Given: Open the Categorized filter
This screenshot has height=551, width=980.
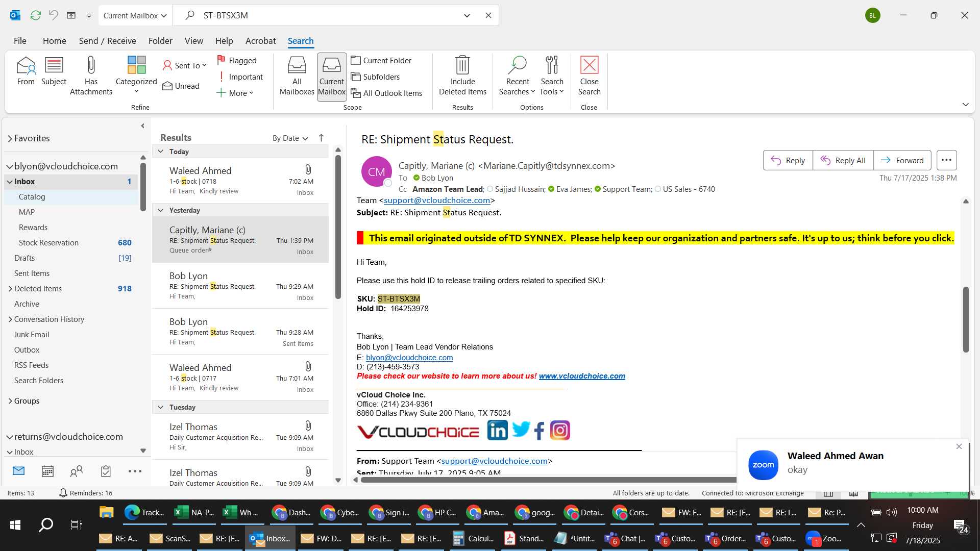Looking at the screenshot, I should coord(136,76).
